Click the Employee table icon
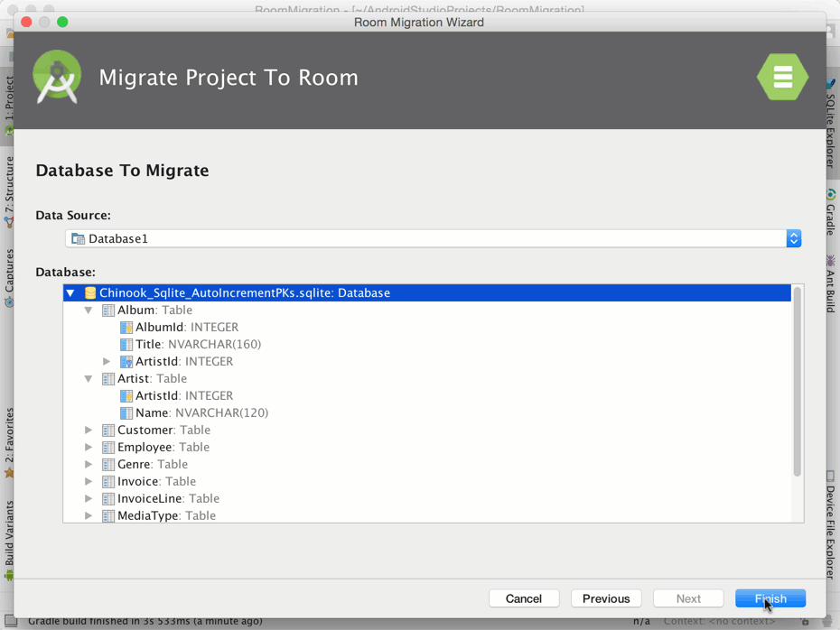840x630 pixels. point(108,448)
